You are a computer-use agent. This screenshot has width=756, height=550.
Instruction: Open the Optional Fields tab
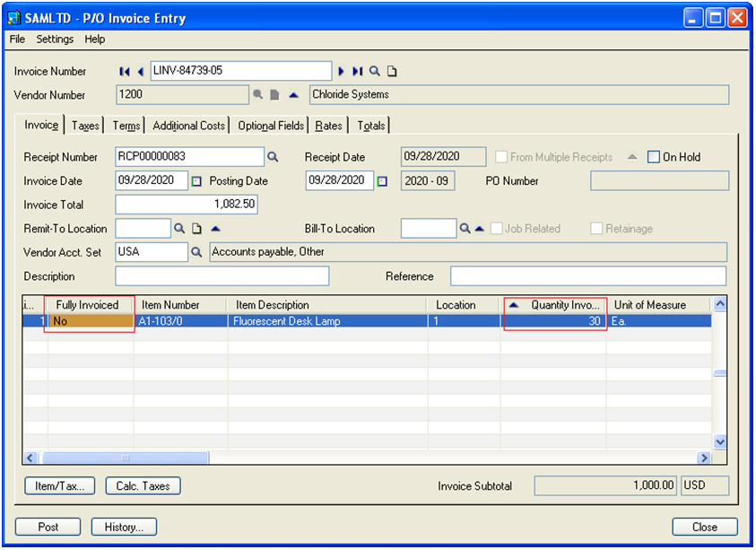tap(271, 126)
